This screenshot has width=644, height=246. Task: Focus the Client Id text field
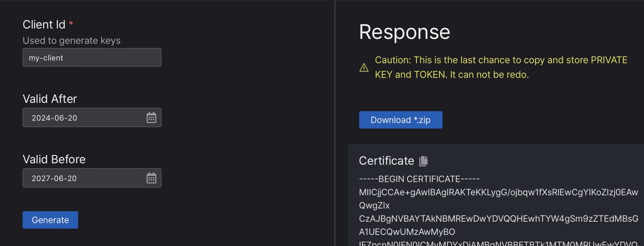92,58
